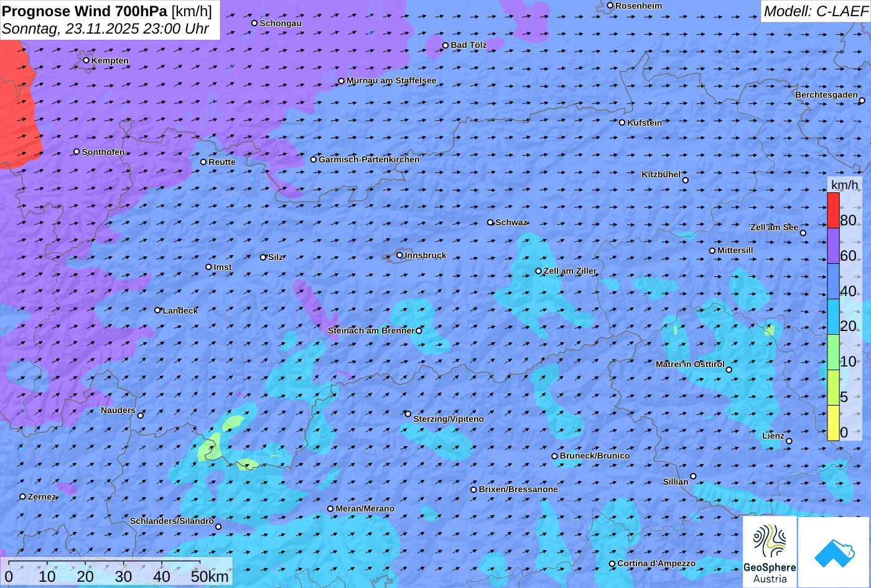871x588 pixels.
Task: Click the 'Steinach am Brenner' label
Action: click(x=371, y=330)
